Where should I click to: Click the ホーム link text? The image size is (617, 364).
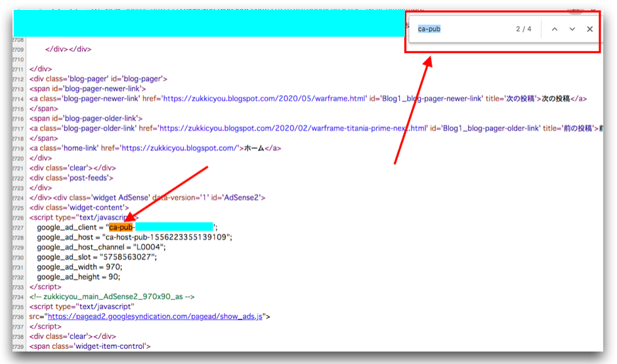[x=254, y=148]
